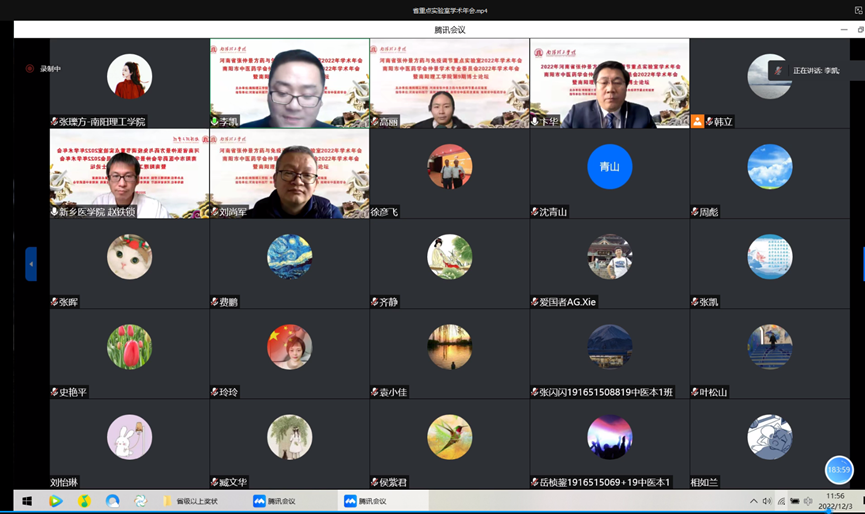
Task: Select 刘尚军's video tile
Action: click(289, 174)
